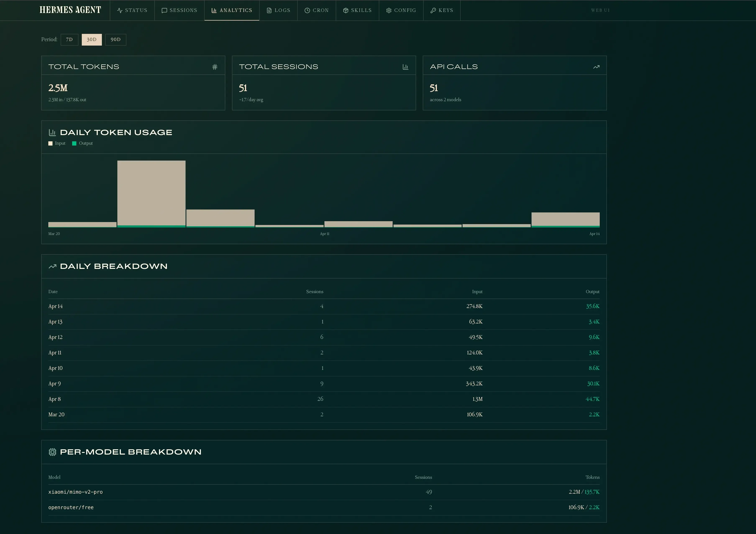The height and width of the screenshot is (534, 756).
Task: Open the Config tab
Action: coord(401,10)
